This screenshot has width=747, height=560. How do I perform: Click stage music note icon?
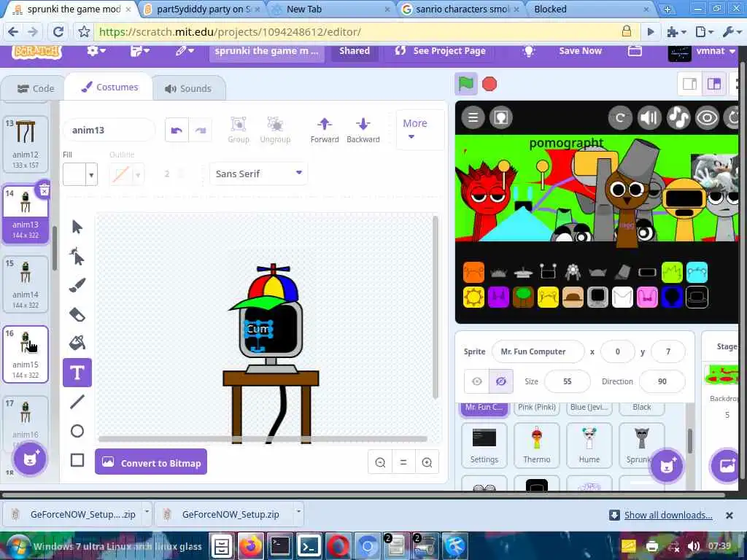click(678, 117)
